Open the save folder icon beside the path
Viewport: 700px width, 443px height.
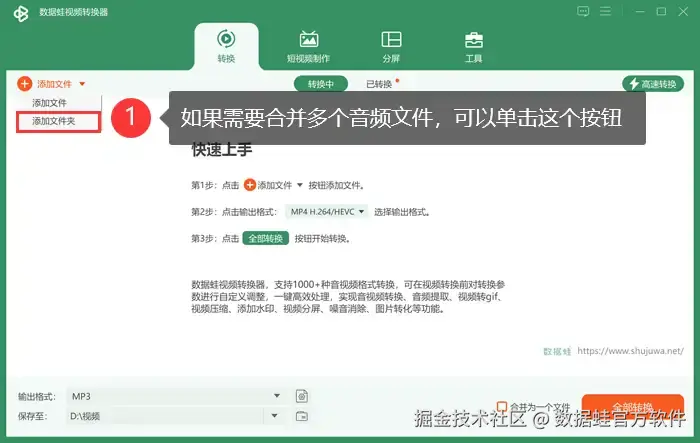coord(302,416)
